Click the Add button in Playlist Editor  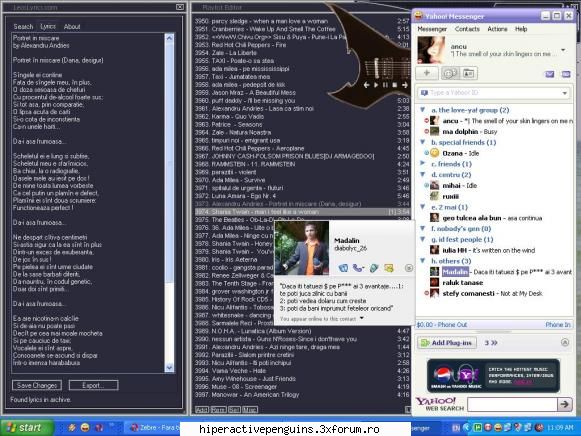coord(202,410)
